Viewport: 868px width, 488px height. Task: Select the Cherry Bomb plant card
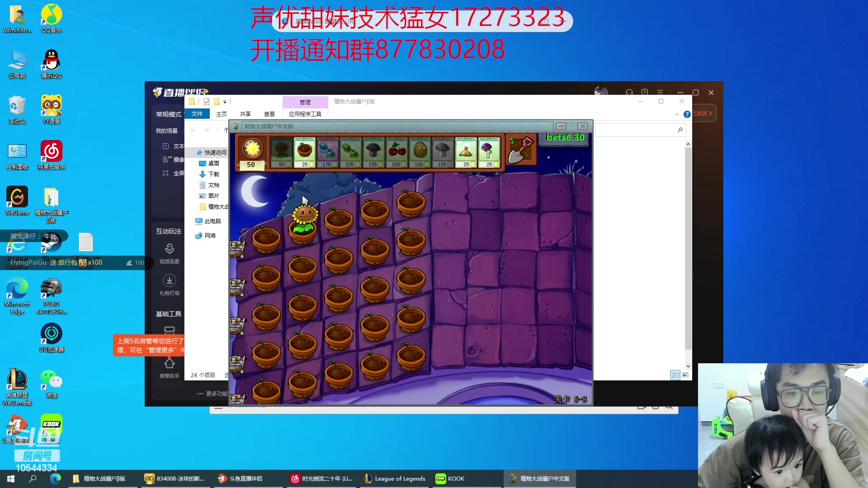tap(396, 152)
